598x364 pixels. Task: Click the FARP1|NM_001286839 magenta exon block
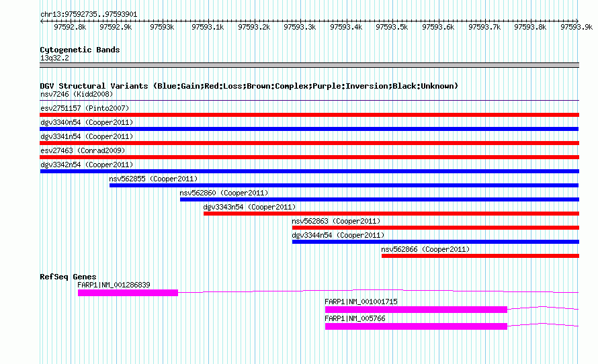(128, 293)
